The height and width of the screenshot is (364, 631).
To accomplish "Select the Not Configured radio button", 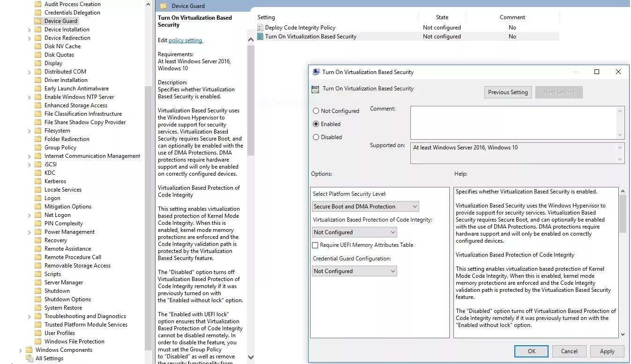I will 316,111.
